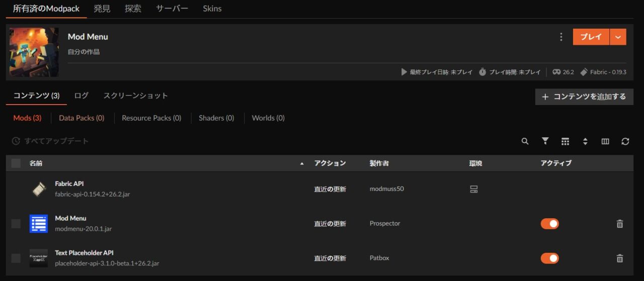This screenshot has height=281, width=644.
Task: Click the Fabric API mod name
Action: pyautogui.click(x=69, y=184)
